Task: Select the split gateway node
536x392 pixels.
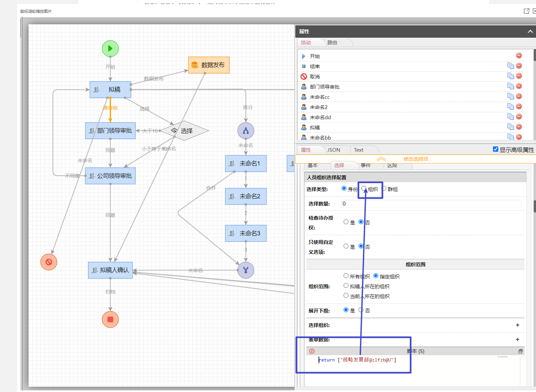Action: (246, 131)
